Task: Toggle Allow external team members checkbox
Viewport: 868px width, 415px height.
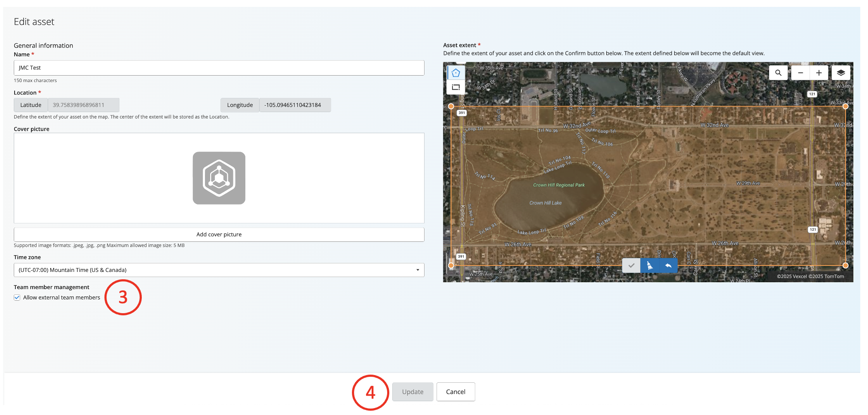Action: (17, 298)
